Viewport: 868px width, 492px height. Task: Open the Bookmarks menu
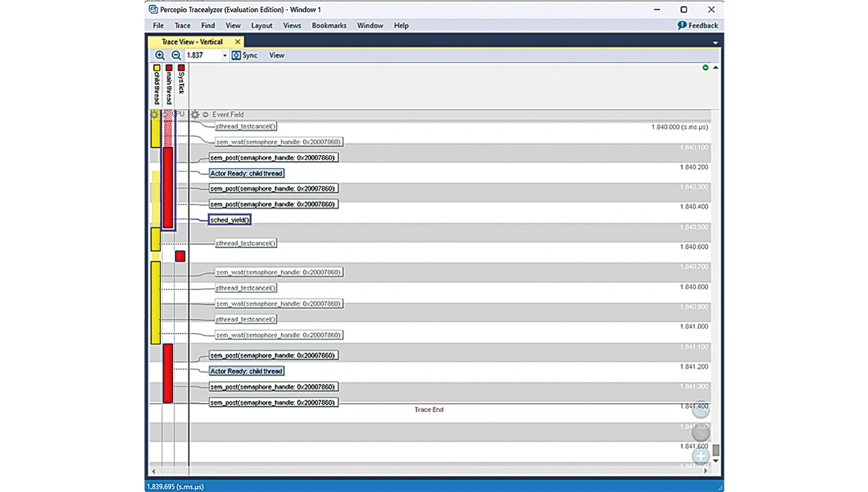pos(329,25)
